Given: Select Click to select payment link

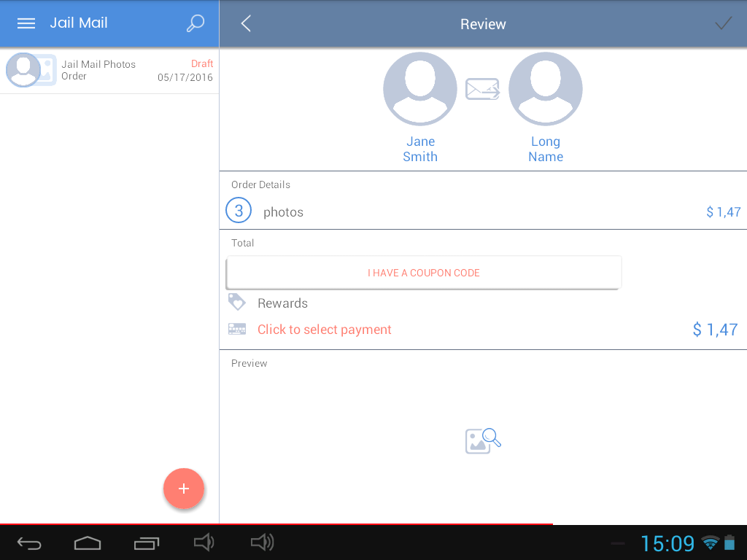Looking at the screenshot, I should [x=325, y=330].
